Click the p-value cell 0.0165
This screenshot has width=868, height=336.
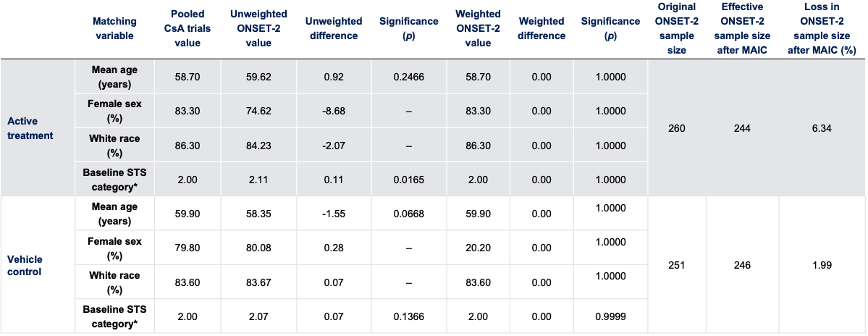[408, 178]
